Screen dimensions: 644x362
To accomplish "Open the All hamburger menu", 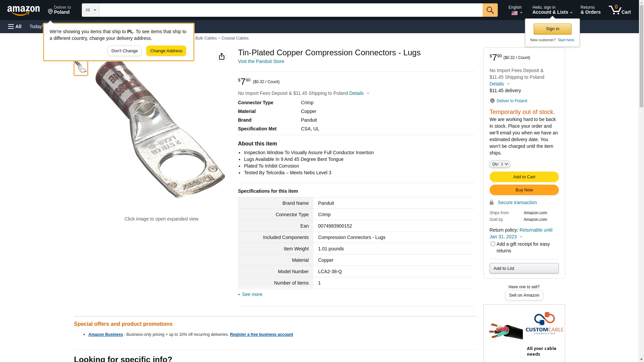I will pos(15,26).
